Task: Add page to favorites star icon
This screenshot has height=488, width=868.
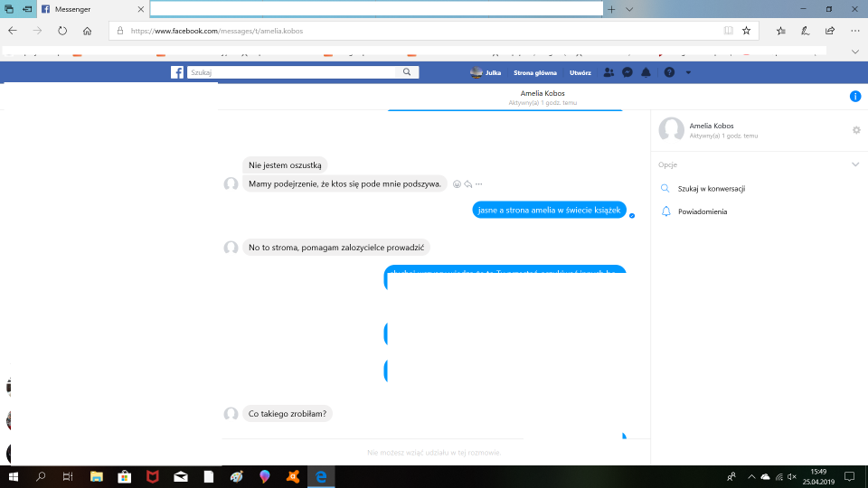Action: tap(746, 30)
